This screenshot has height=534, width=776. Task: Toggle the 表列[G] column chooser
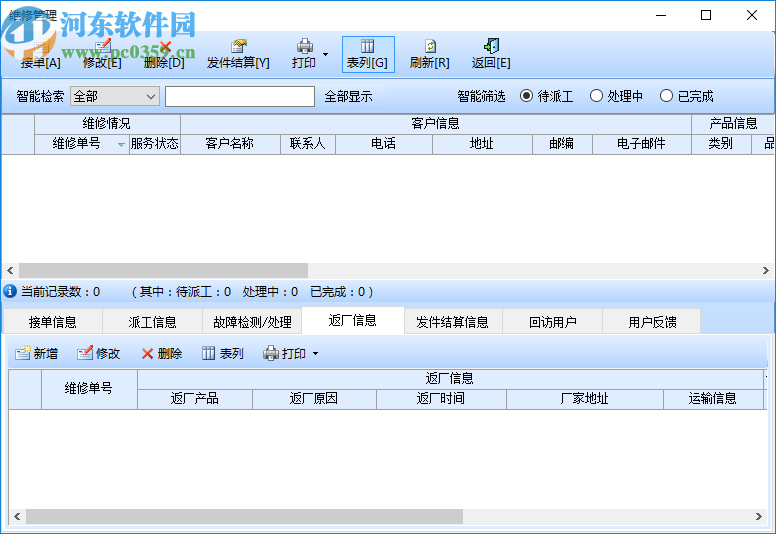click(x=368, y=54)
